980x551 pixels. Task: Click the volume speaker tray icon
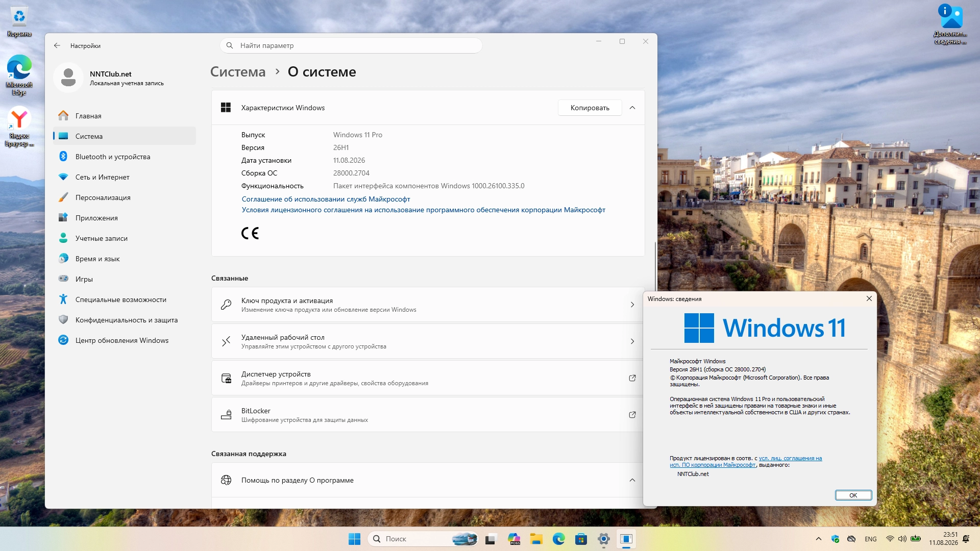coord(902,539)
